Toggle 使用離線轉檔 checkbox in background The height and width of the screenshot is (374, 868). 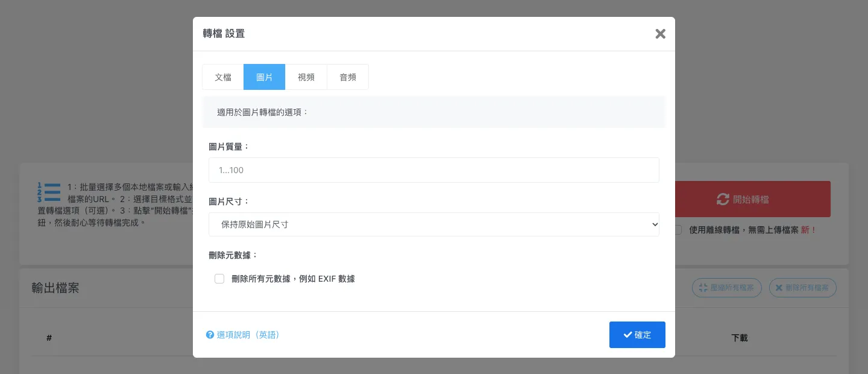pyautogui.click(x=678, y=230)
